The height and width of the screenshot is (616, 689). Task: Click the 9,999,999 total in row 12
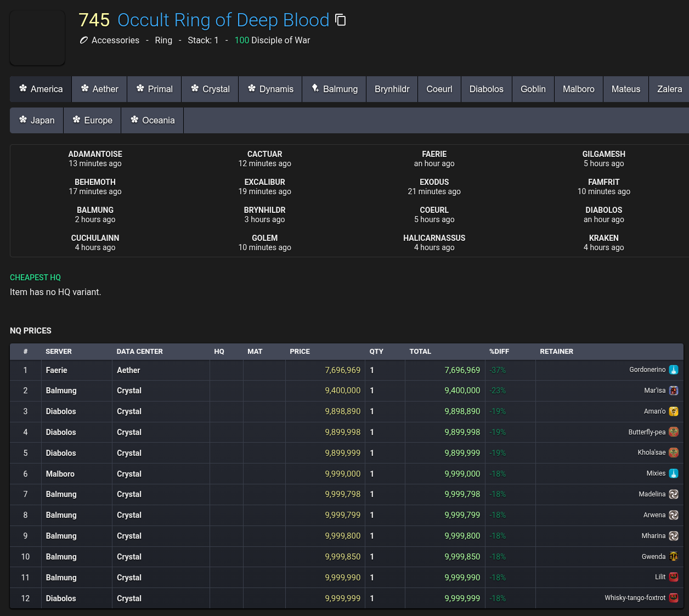[x=462, y=598]
